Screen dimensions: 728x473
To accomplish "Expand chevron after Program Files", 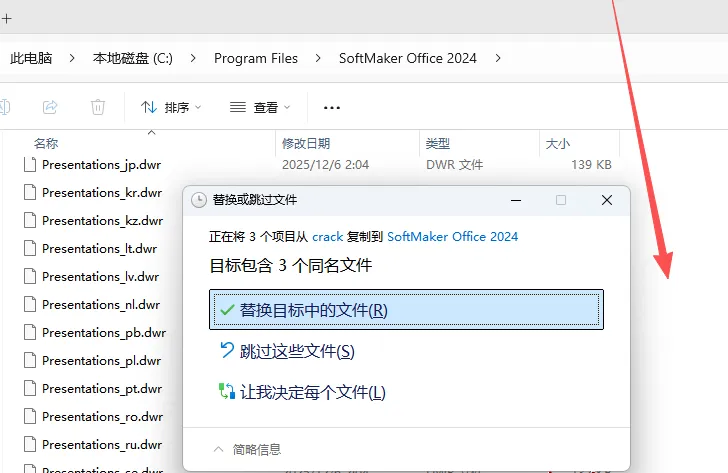I will (x=318, y=58).
